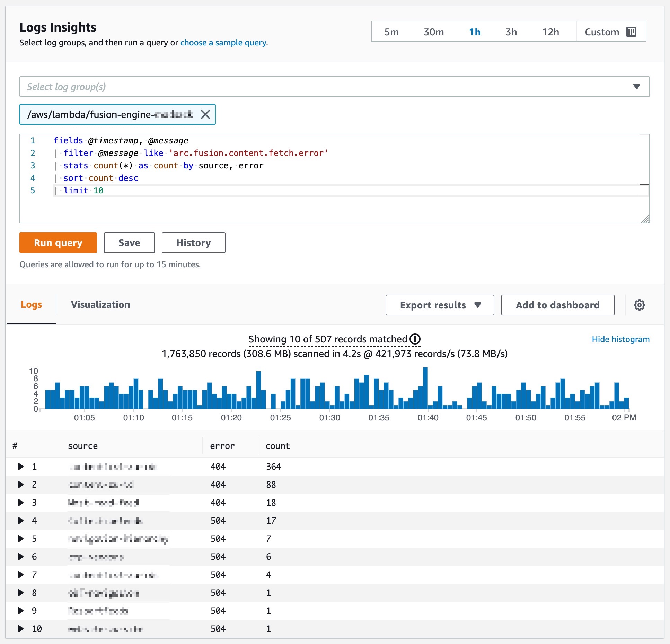Image resolution: width=670 pixels, height=644 pixels.
Task: Open the choose a sample query link
Action: click(223, 43)
